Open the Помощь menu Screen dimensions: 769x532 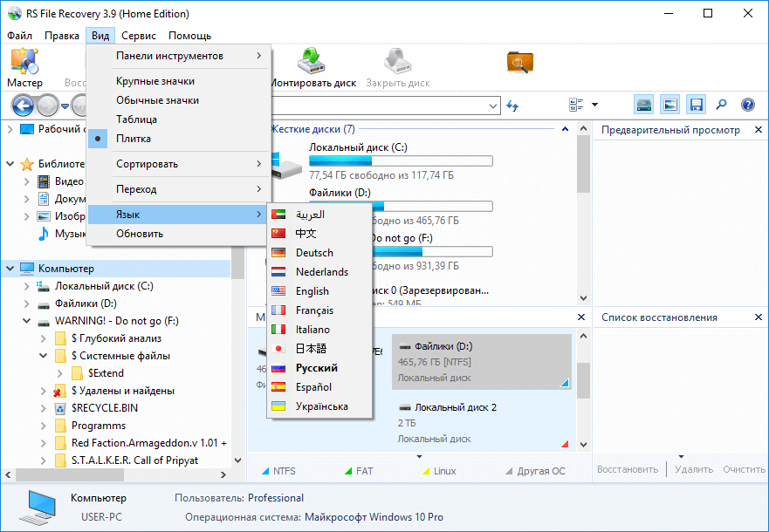189,36
